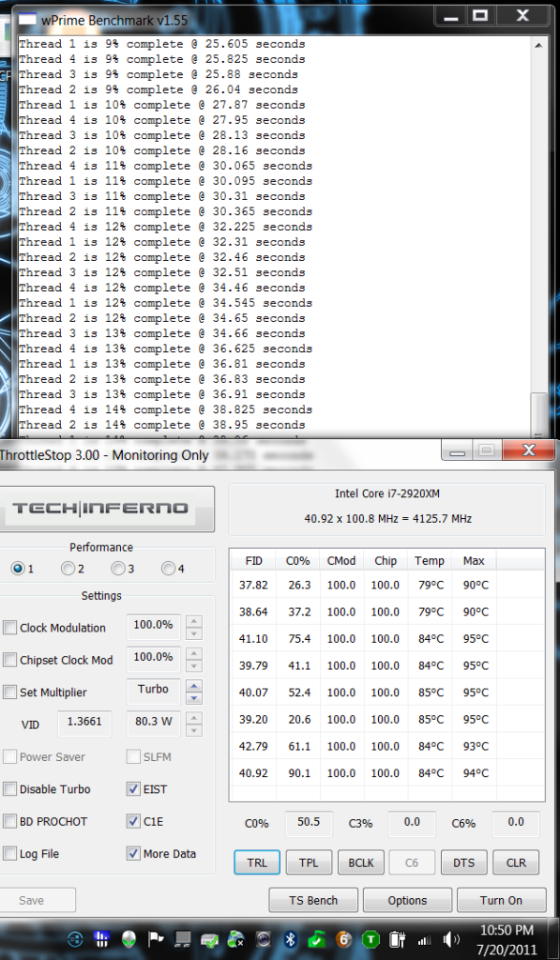Image resolution: width=560 pixels, height=960 pixels.
Task: Click the TPL button
Action: click(x=309, y=862)
